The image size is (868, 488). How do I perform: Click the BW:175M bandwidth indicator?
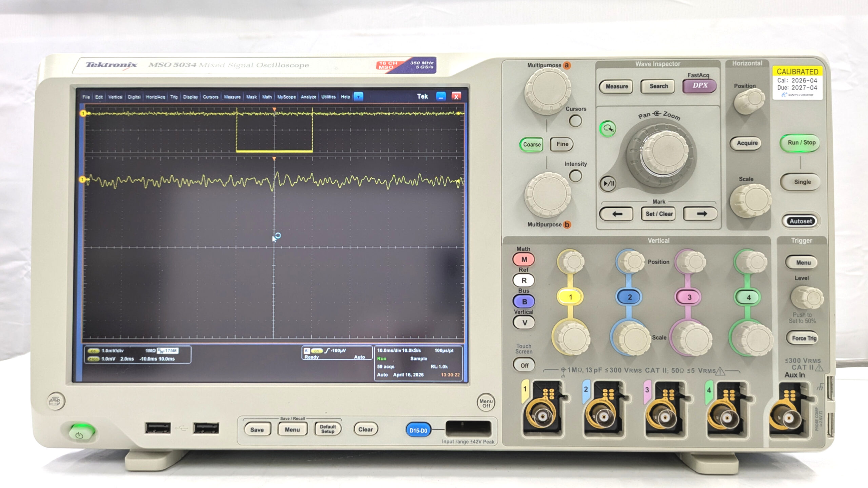coord(168,351)
